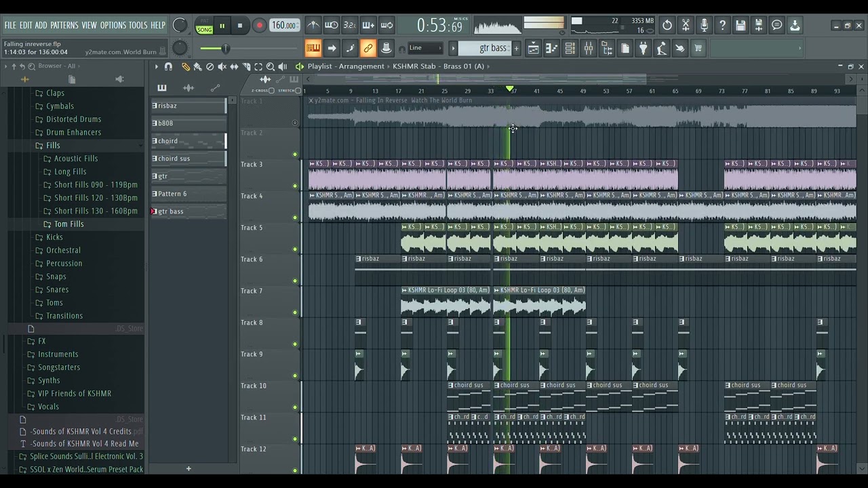Click the microphone one-click recording icon
Viewport: 868px width, 488px height.
(x=704, y=26)
